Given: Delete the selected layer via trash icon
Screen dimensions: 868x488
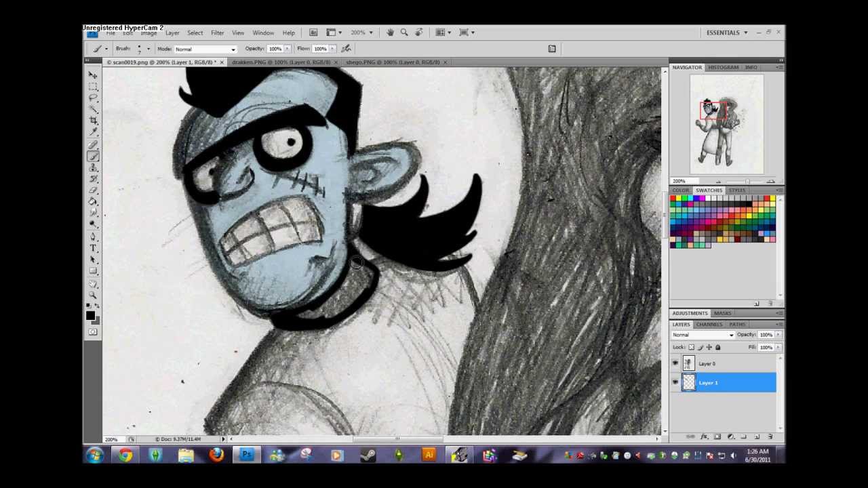Looking at the screenshot, I should click(x=770, y=436).
